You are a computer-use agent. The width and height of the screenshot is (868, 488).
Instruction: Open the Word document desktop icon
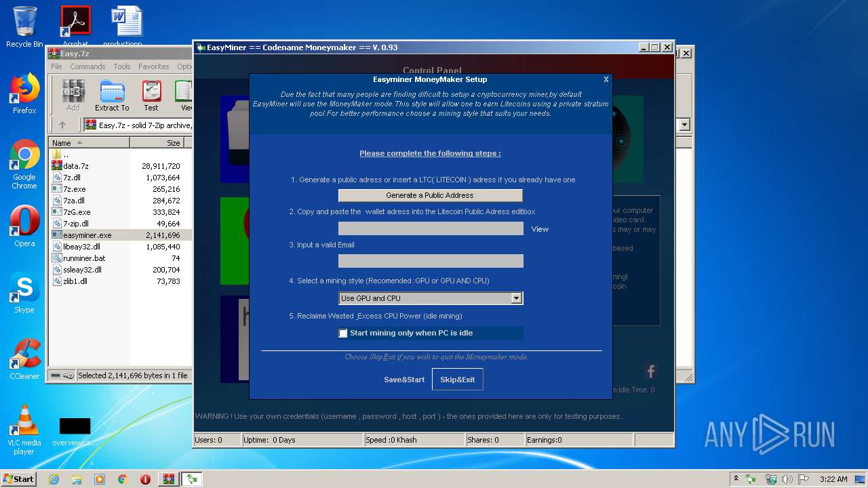tap(127, 26)
